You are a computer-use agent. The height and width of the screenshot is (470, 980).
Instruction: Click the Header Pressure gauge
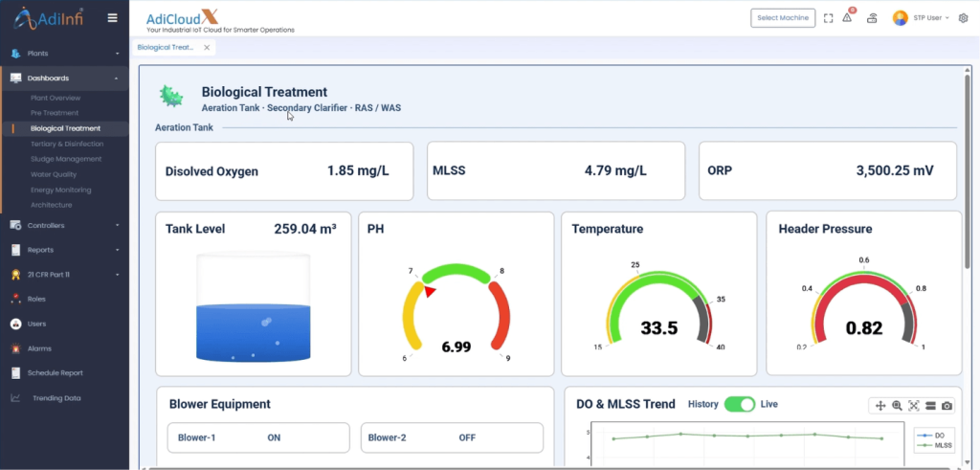click(864, 306)
